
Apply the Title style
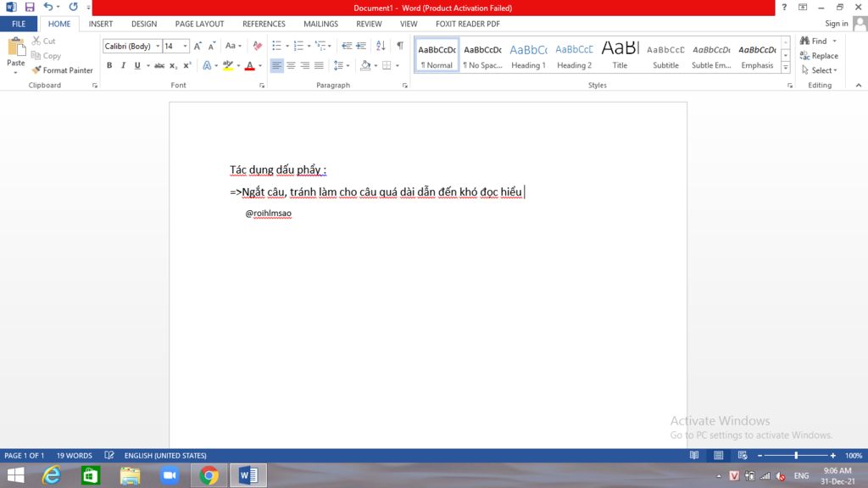coord(620,55)
